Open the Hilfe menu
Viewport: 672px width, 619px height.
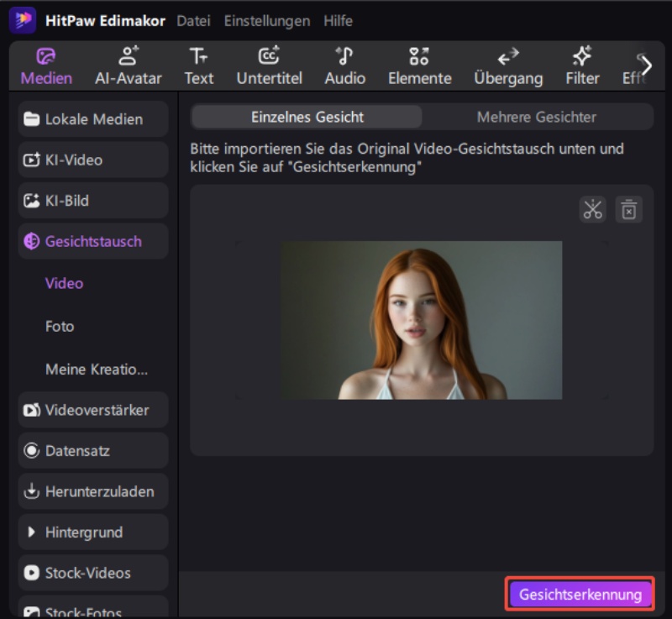339,21
